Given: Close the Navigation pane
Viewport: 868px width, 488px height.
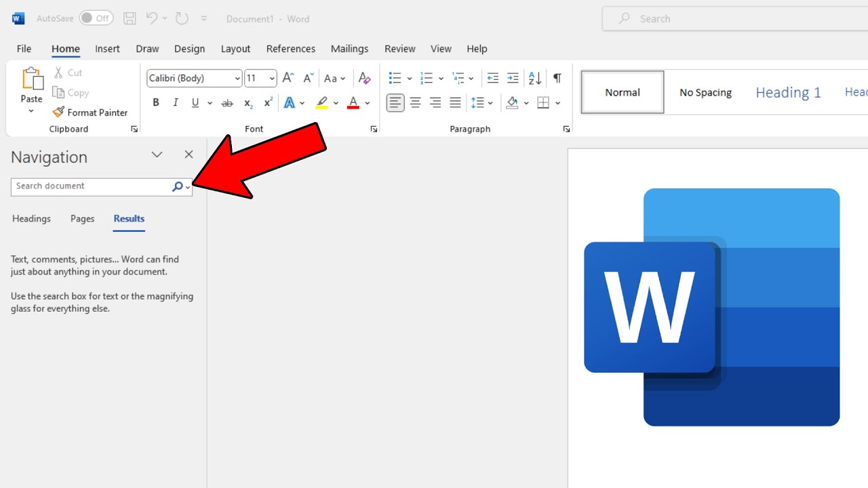Looking at the screenshot, I should (189, 155).
